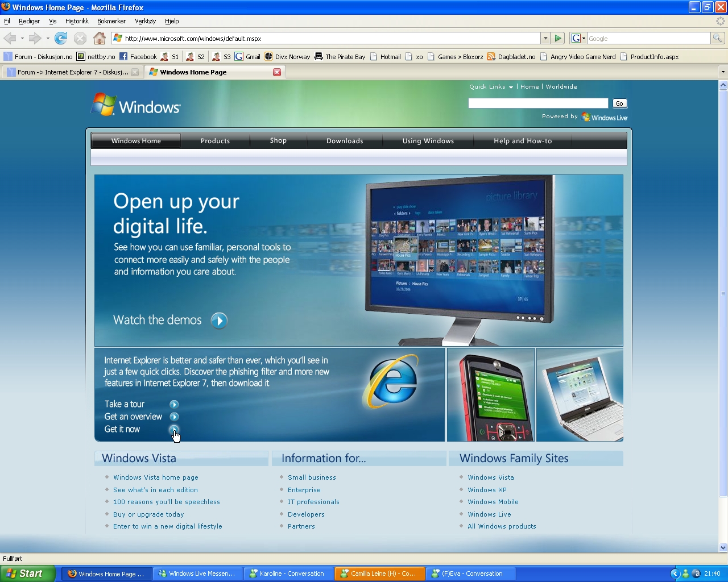728x582 pixels.
Task: Select the Products navigation tab
Action: (215, 141)
